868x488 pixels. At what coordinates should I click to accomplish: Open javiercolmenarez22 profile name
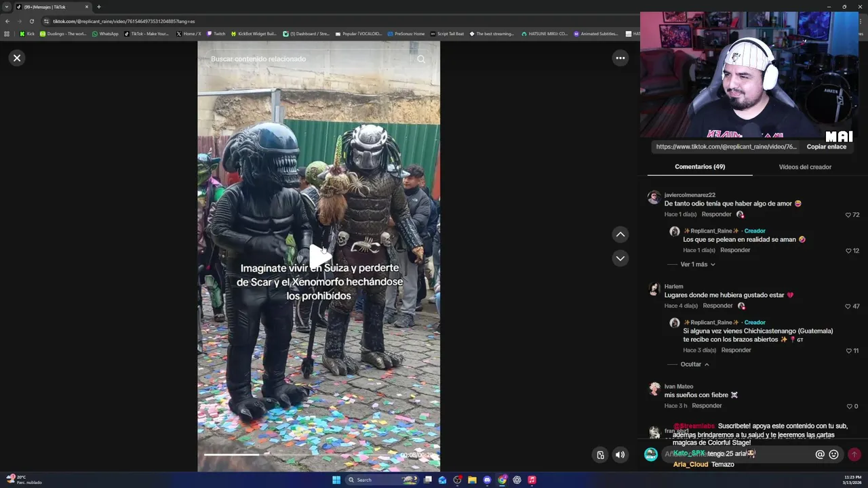coord(690,195)
